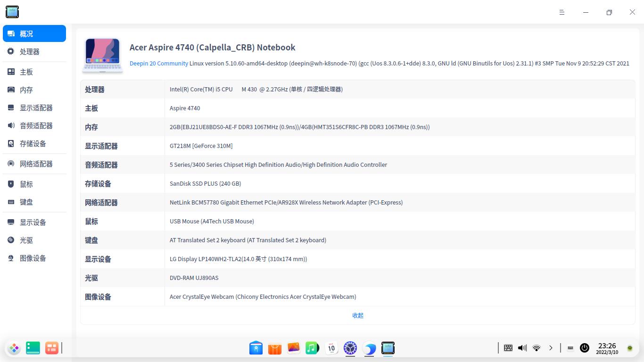Image resolution: width=644 pixels, height=362 pixels.
Task: Open the Deepin 20 Community link
Action: coord(159,63)
